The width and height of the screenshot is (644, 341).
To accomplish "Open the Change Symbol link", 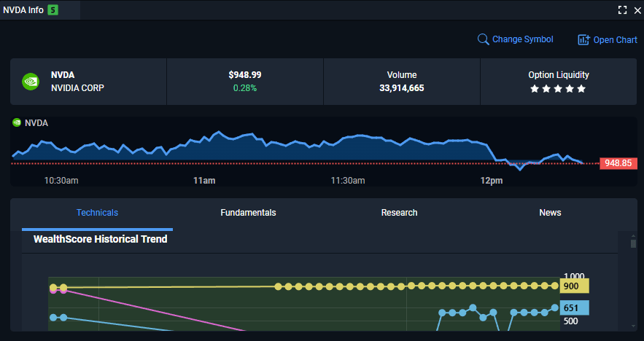I will 522,39.
